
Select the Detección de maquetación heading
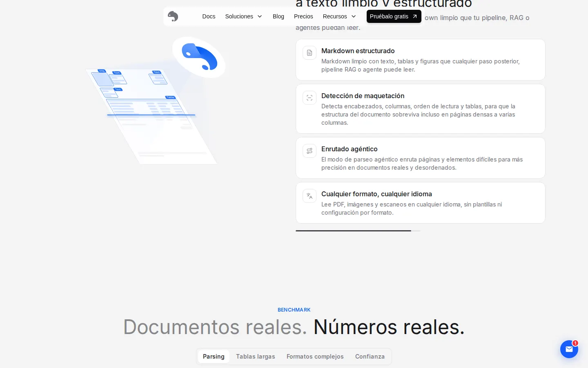(363, 96)
